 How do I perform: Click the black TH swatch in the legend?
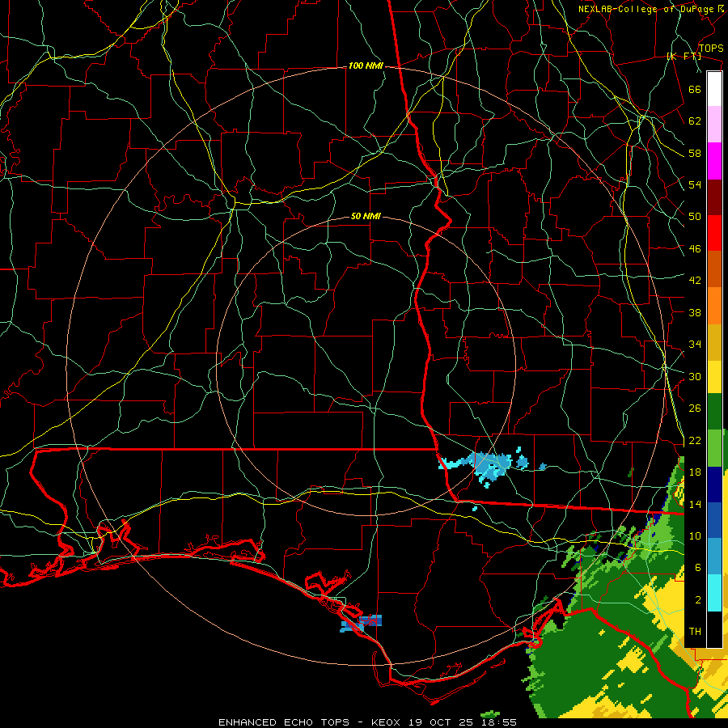click(714, 629)
